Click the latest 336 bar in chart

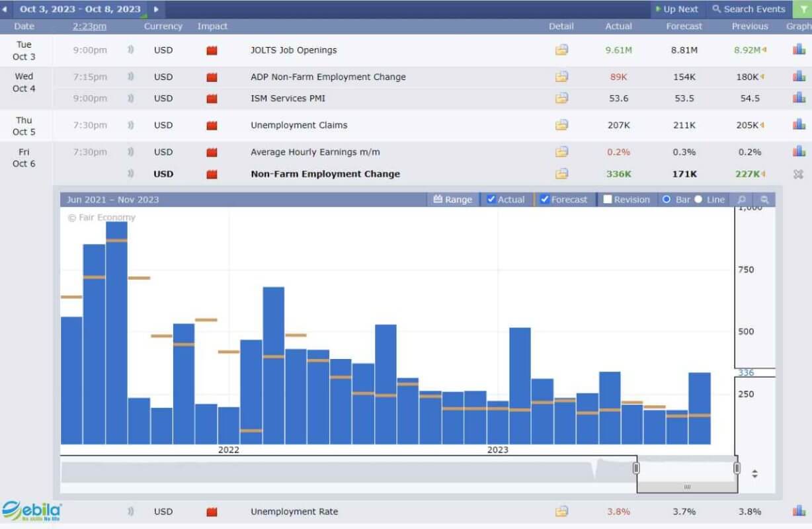tap(700, 408)
